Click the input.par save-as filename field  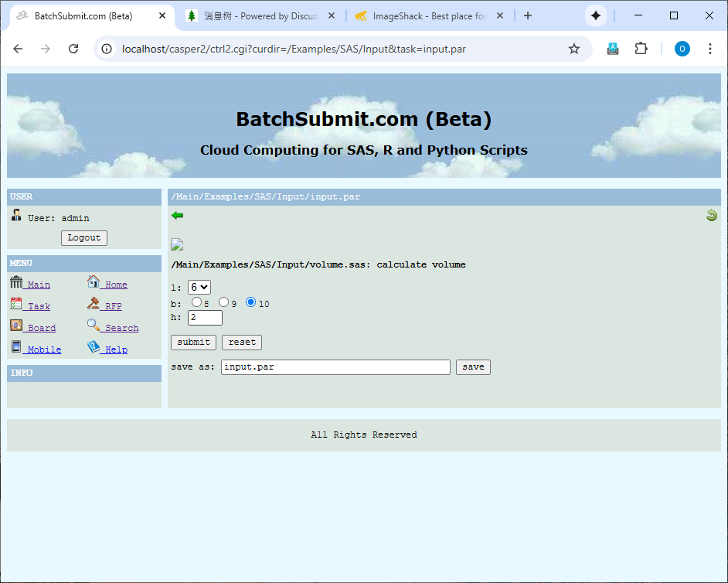(x=335, y=367)
